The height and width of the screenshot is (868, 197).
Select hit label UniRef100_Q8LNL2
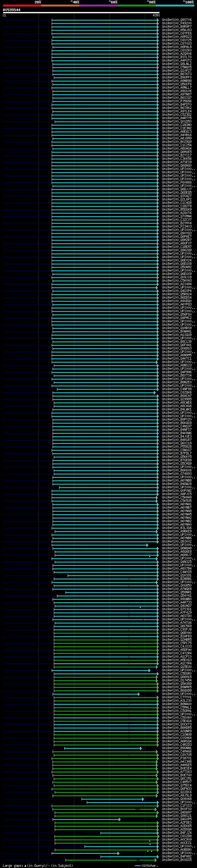[x=177, y=64]
